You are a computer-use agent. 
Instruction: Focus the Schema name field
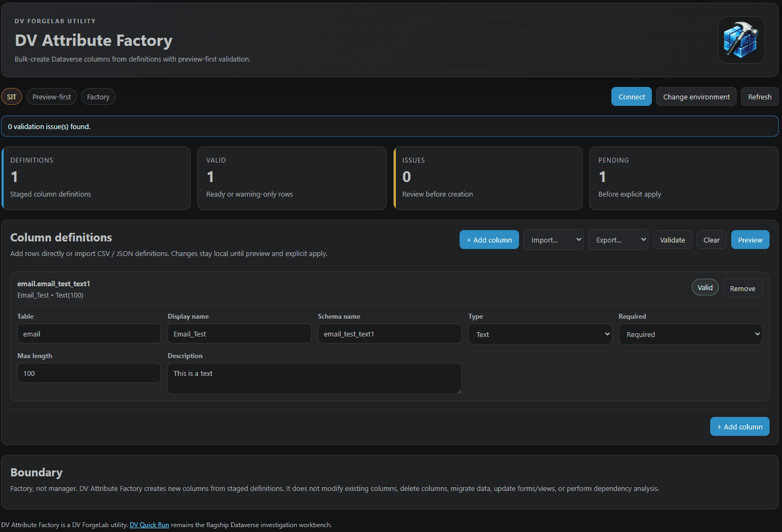389,334
